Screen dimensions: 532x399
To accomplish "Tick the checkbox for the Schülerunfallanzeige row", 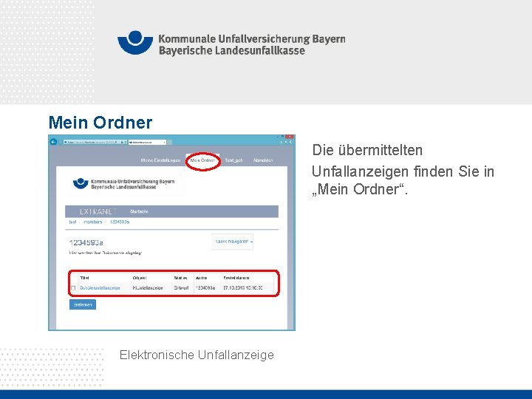I will (73, 288).
